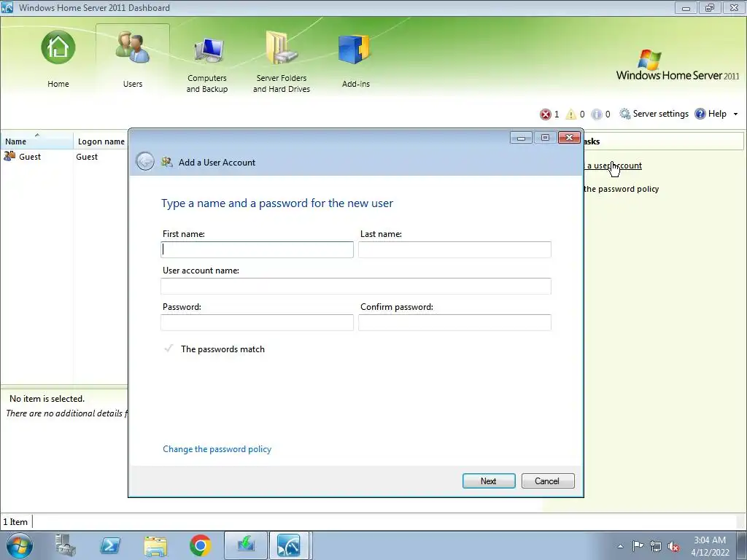Image resolution: width=747 pixels, height=560 pixels.
Task: Click the passwords match checkmark indicator
Action: click(169, 349)
